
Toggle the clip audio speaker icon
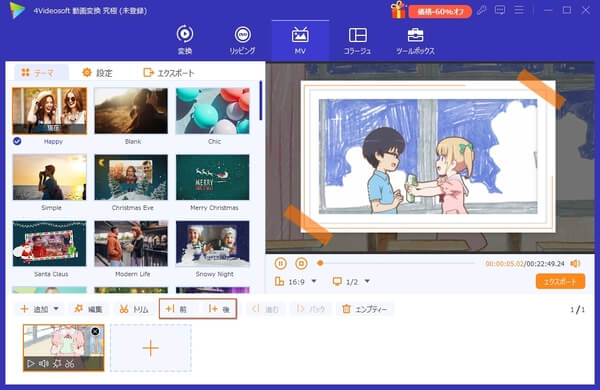44,364
